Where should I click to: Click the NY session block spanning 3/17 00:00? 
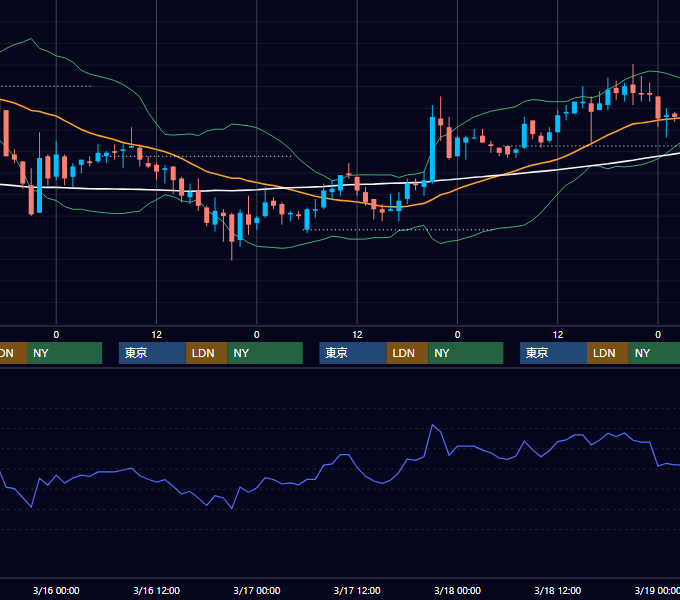[x=265, y=353]
